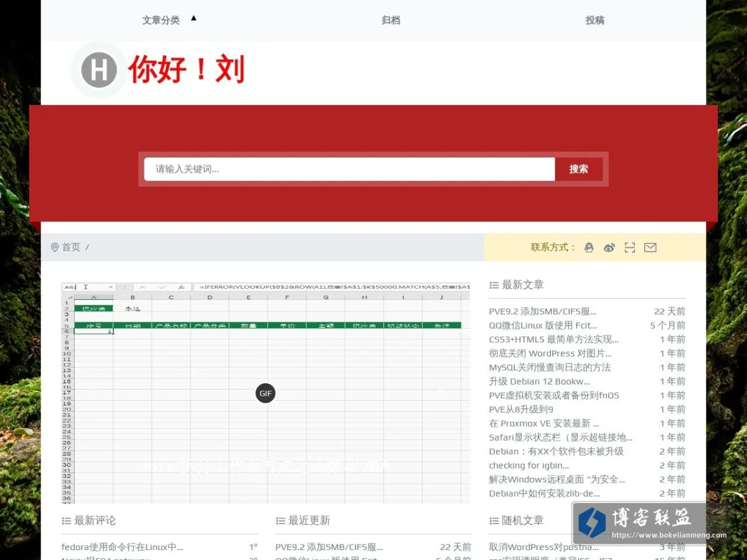Go to 首页 in the breadcrumb
This screenshot has width=747, height=560.
click(x=71, y=247)
